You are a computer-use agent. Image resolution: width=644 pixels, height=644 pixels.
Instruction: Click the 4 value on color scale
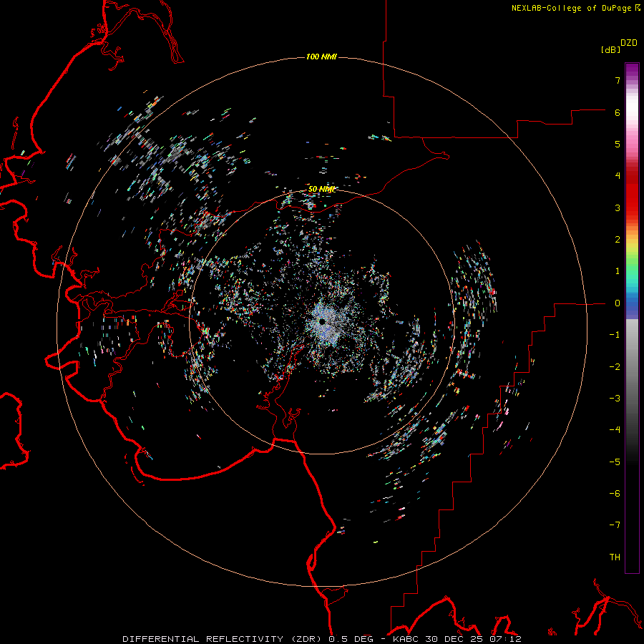click(x=617, y=176)
